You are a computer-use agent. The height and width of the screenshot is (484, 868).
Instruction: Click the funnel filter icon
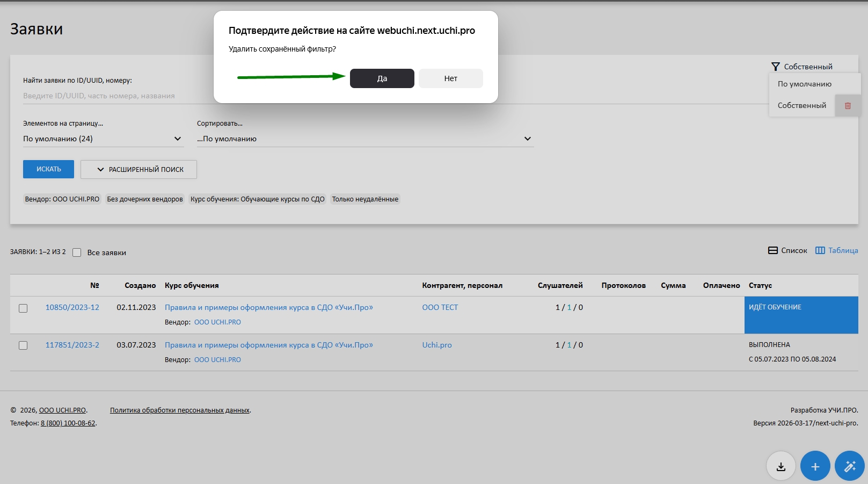click(775, 67)
